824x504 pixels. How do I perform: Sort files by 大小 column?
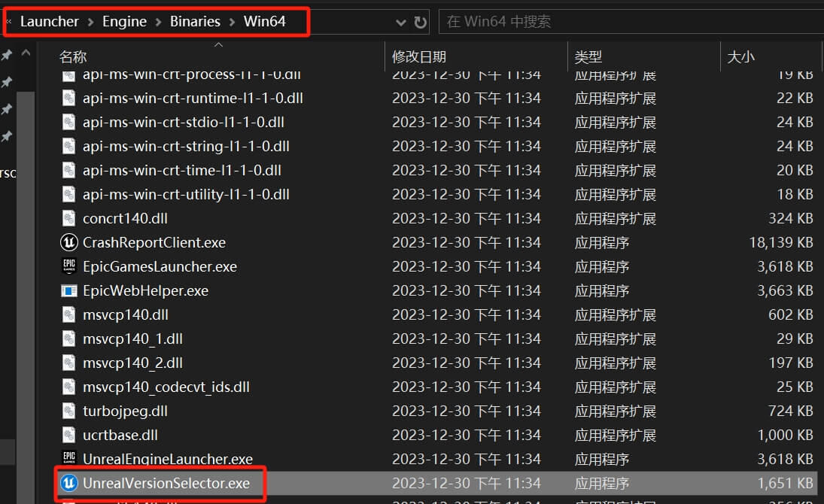(741, 56)
